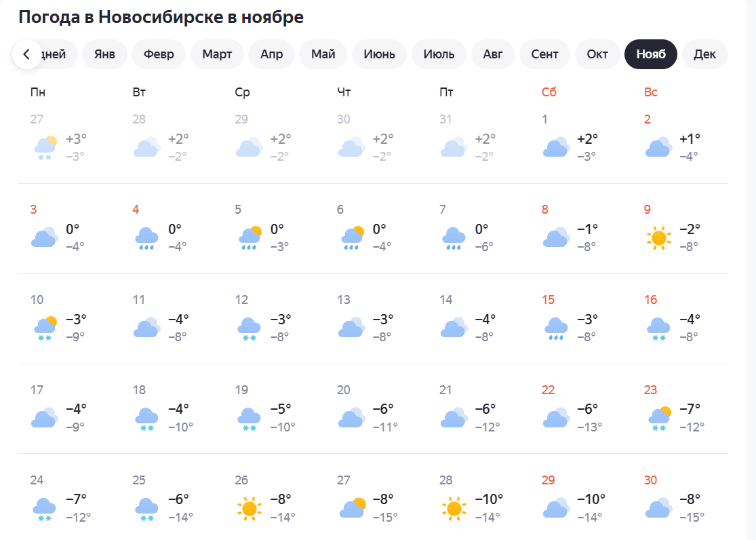Click the sun icon for November 26
Viewport: 756px width, 540px height.
[x=249, y=508]
